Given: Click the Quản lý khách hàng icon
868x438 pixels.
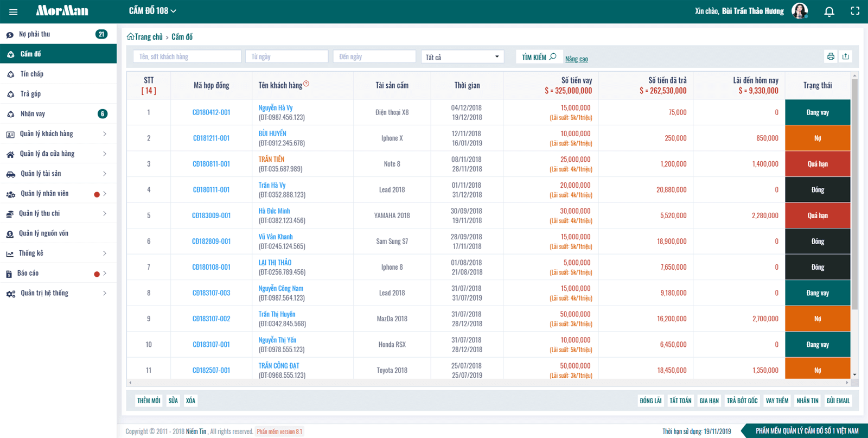Looking at the screenshot, I should [x=10, y=134].
